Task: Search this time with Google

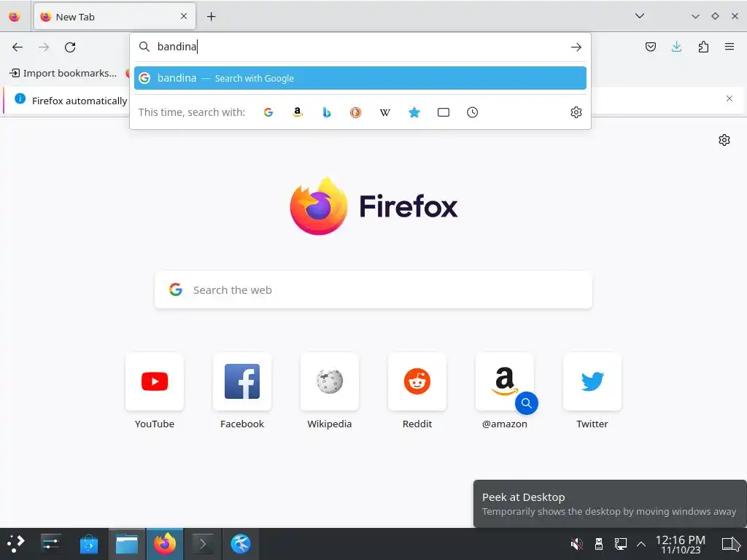Action: [268, 112]
